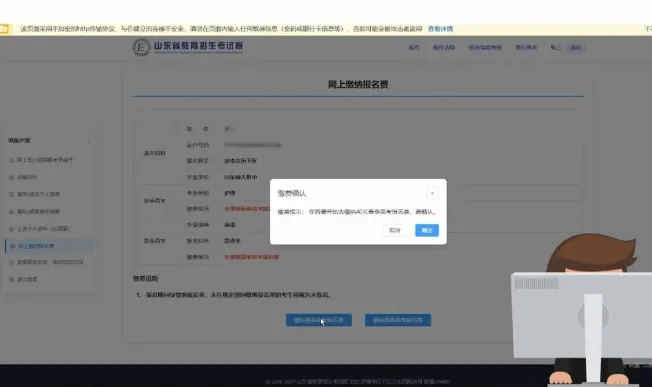
Task: Click the 缴费确认 dialog title
Action: (x=291, y=193)
